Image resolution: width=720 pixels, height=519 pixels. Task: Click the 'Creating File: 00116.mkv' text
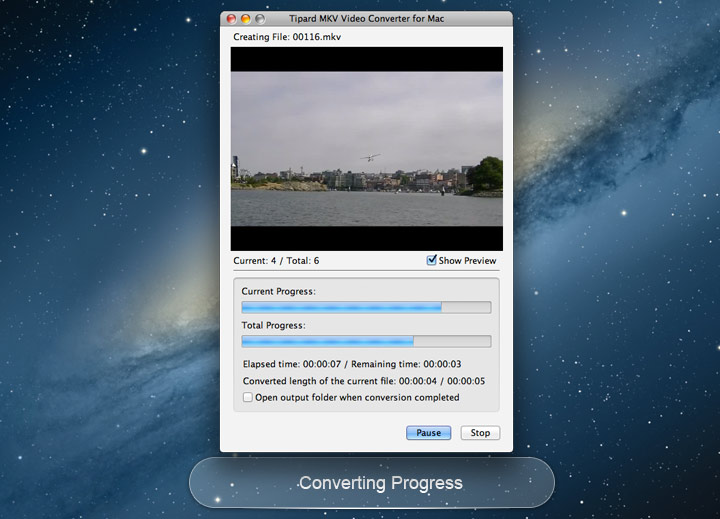287,37
